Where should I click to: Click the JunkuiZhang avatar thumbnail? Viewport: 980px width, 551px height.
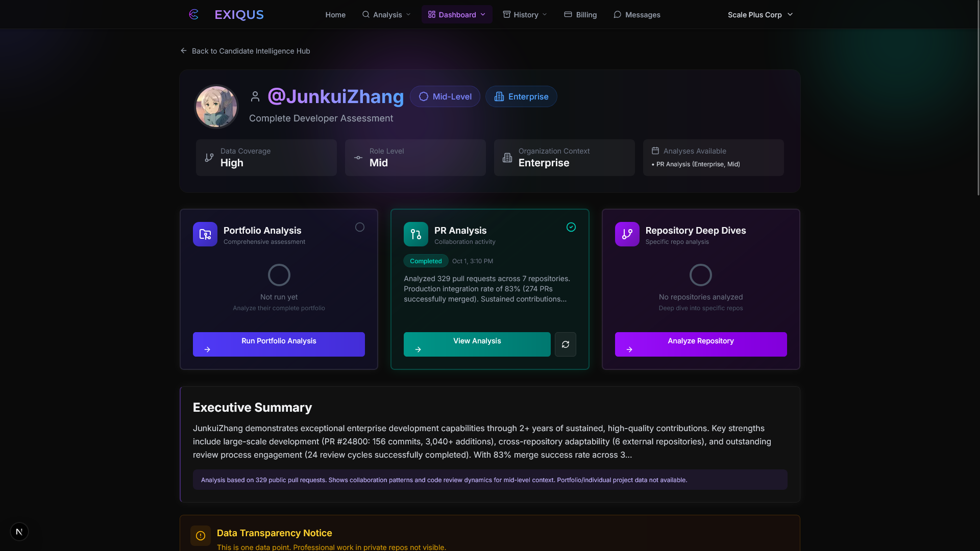216,107
